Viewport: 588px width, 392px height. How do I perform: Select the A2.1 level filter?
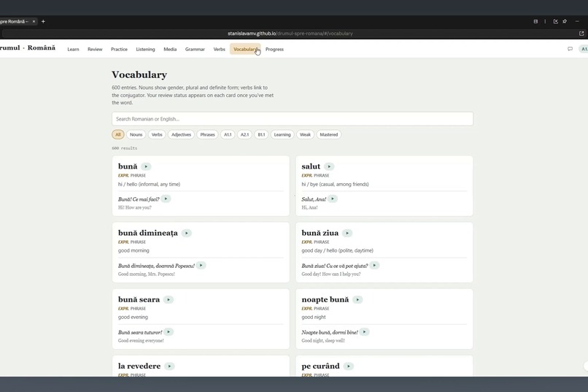[x=244, y=134]
